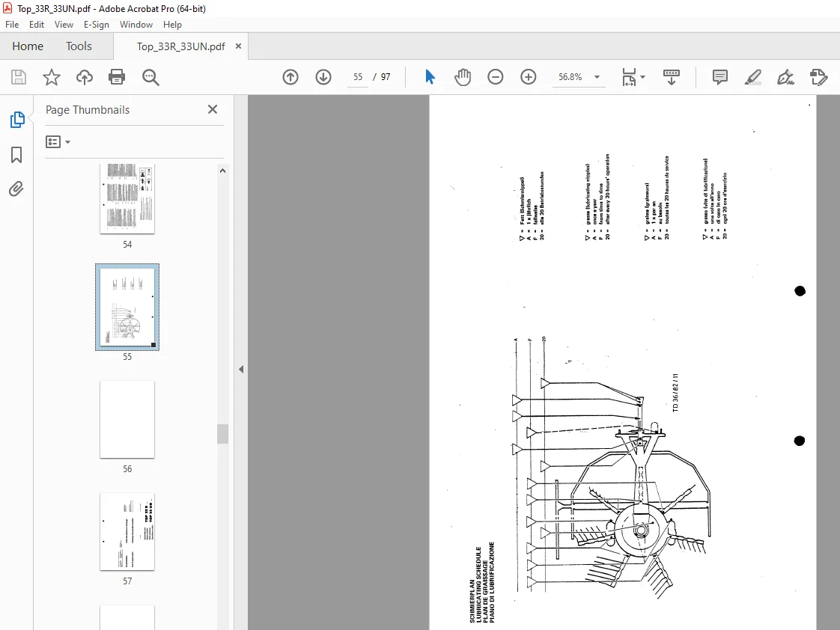Select the Top_33R_33UN.pdf document tab
This screenshot has height=630, width=840.
(x=180, y=46)
